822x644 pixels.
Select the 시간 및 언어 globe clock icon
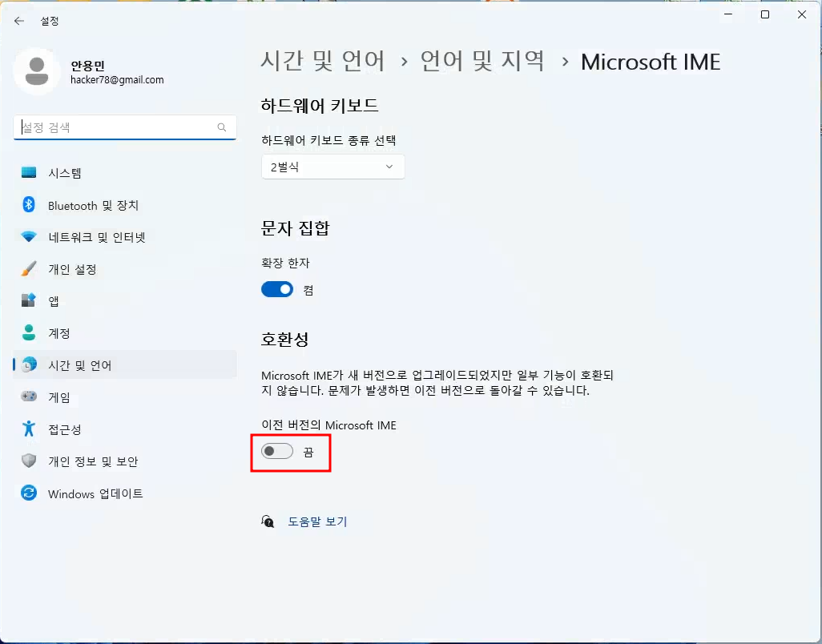click(29, 364)
